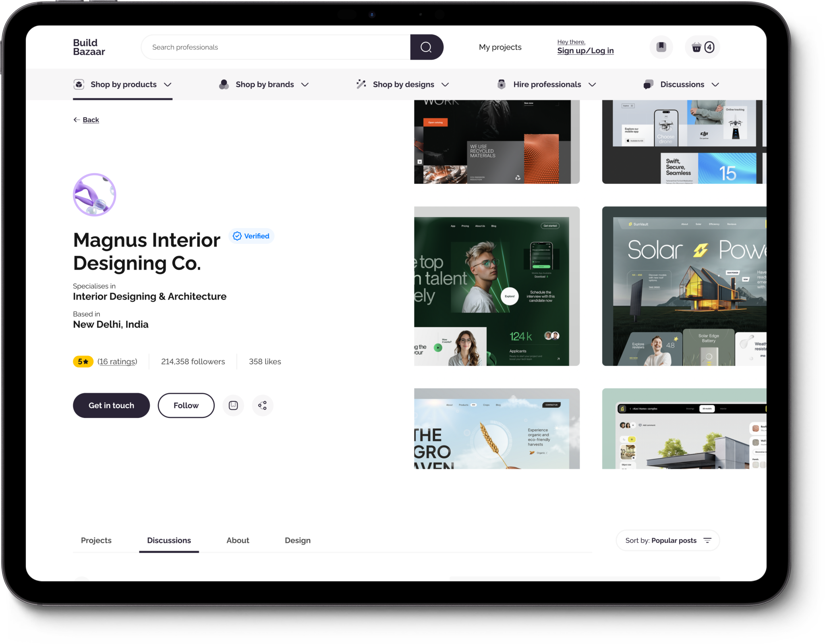Open the shopping basket with 4 items

(x=702, y=47)
